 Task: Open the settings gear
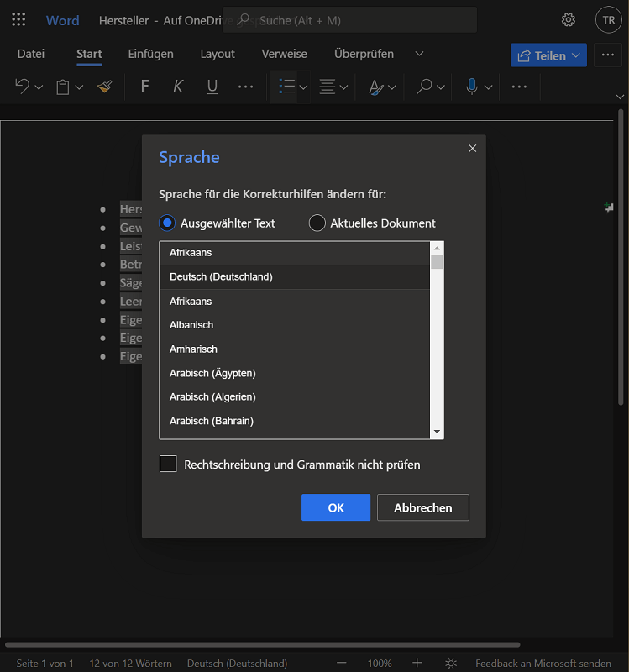569,19
